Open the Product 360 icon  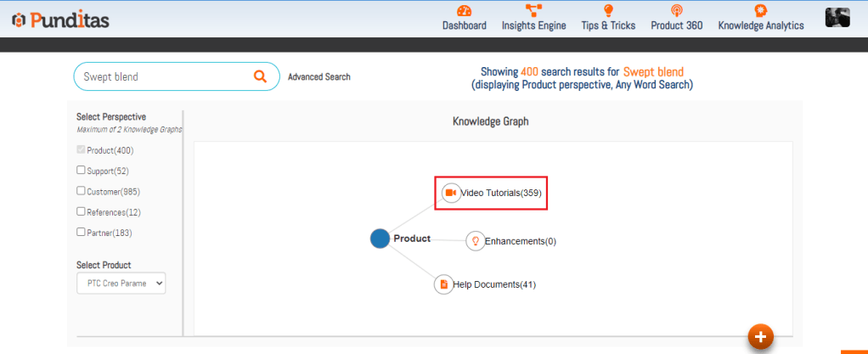click(x=676, y=11)
